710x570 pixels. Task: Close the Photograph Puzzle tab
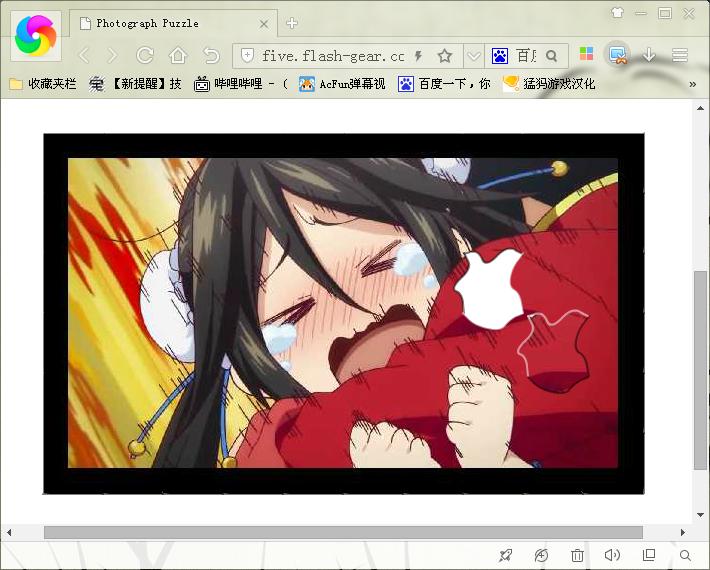tap(264, 23)
